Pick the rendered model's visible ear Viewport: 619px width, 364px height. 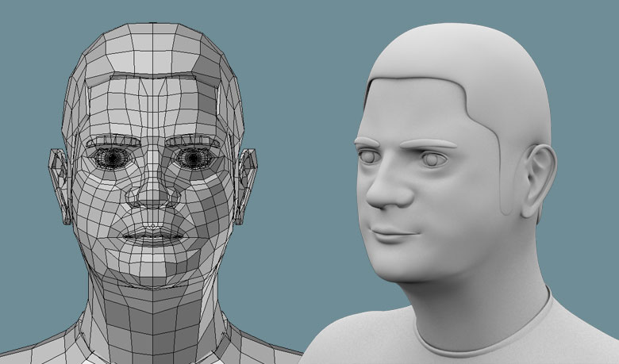(539, 182)
